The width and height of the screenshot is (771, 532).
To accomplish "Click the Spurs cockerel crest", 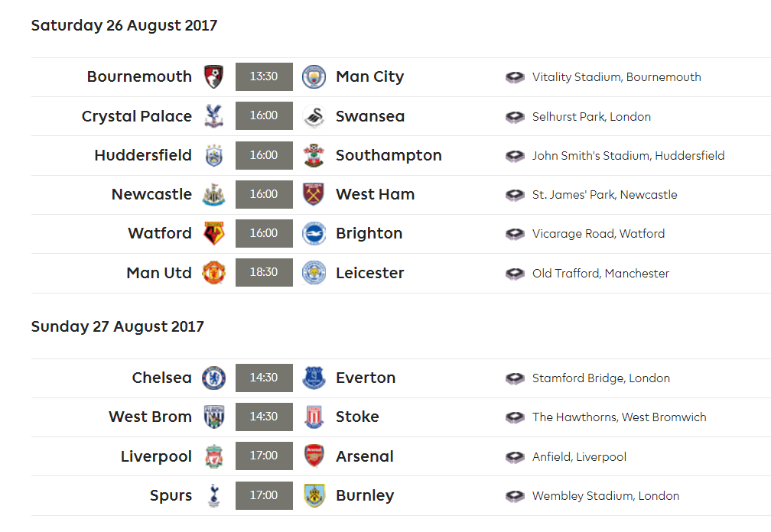I will coord(213,495).
